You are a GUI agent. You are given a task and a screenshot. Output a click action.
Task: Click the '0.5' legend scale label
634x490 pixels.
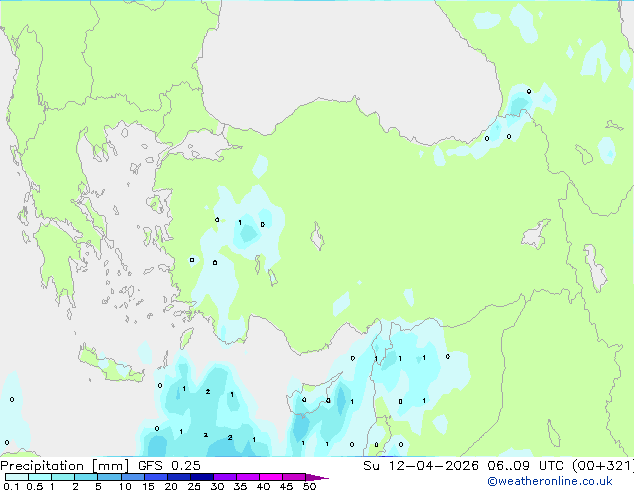tap(35, 486)
